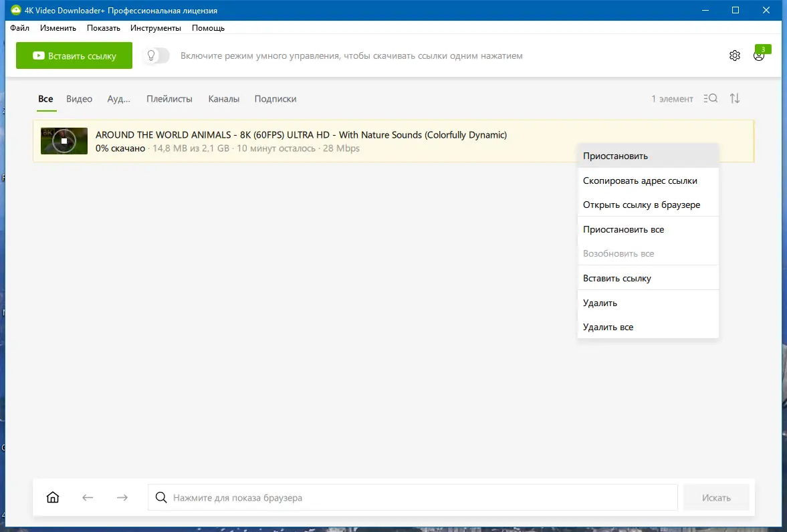The width and height of the screenshot is (787, 532).
Task: Choose Вставить ссылку in context menu
Action: (x=648, y=278)
